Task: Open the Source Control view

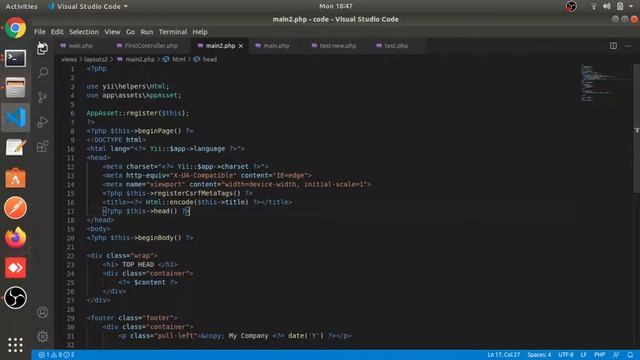Action: pos(42,97)
